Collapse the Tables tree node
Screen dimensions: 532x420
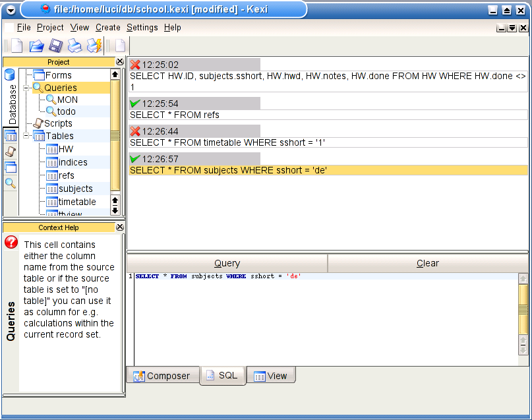point(26,136)
